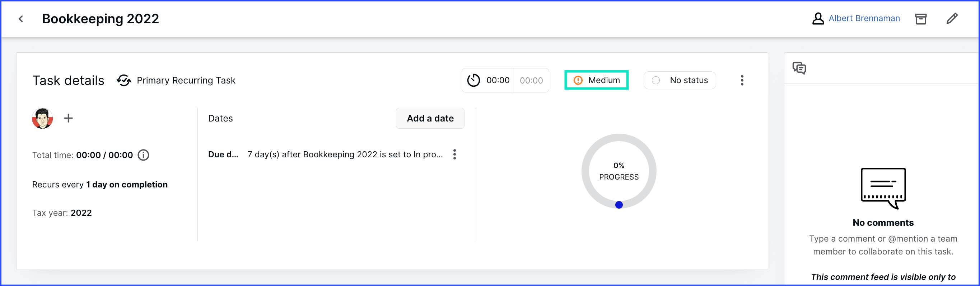The image size is (980, 286).
Task: Open the Medium priority dropdown
Action: pos(597,80)
